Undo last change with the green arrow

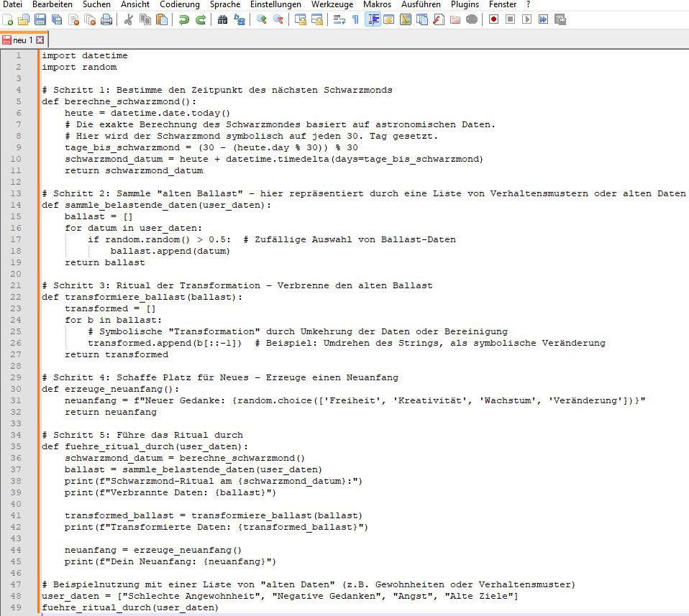183,19
